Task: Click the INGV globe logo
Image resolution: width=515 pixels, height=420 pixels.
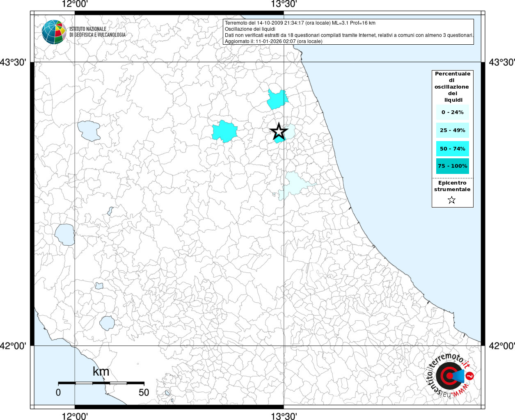Action: coord(54,32)
